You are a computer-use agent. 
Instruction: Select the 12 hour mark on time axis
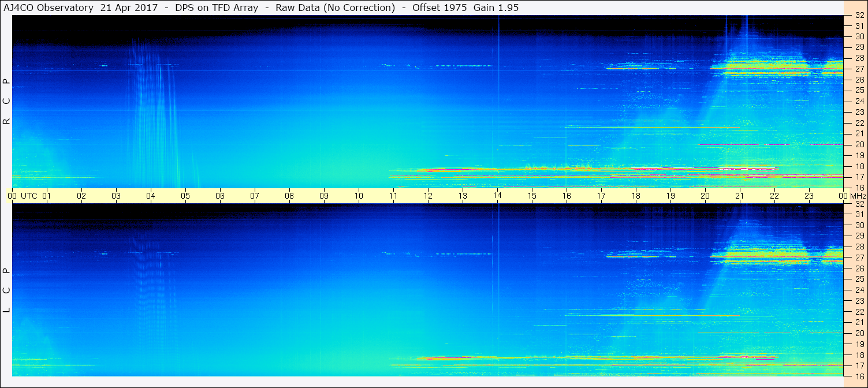(428, 196)
